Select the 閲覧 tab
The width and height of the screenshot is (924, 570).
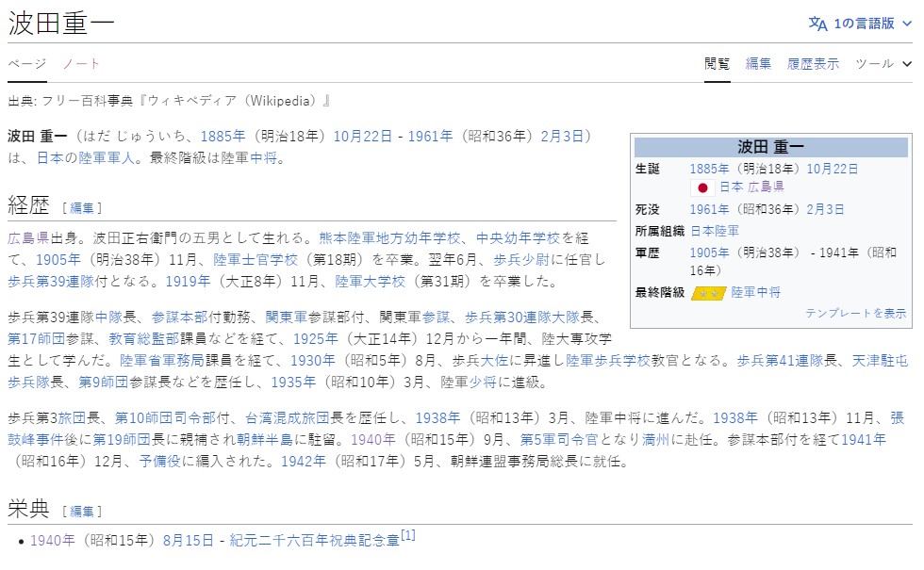tap(718, 64)
